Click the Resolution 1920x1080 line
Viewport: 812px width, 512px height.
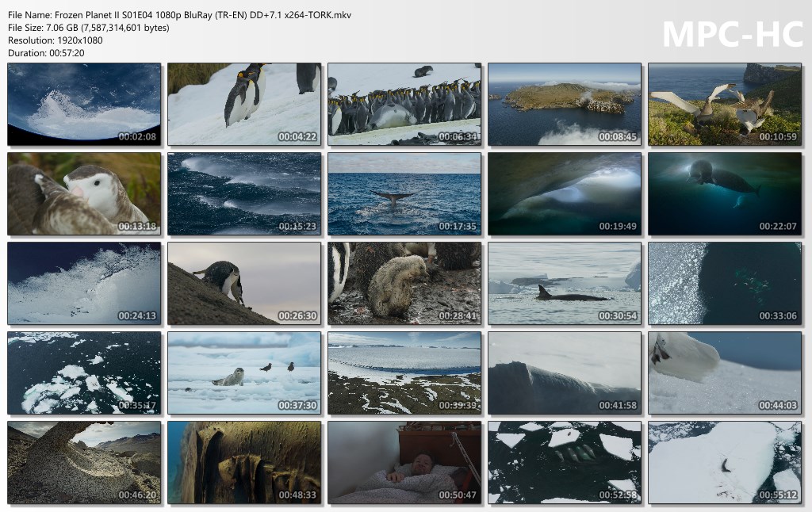tap(55, 40)
